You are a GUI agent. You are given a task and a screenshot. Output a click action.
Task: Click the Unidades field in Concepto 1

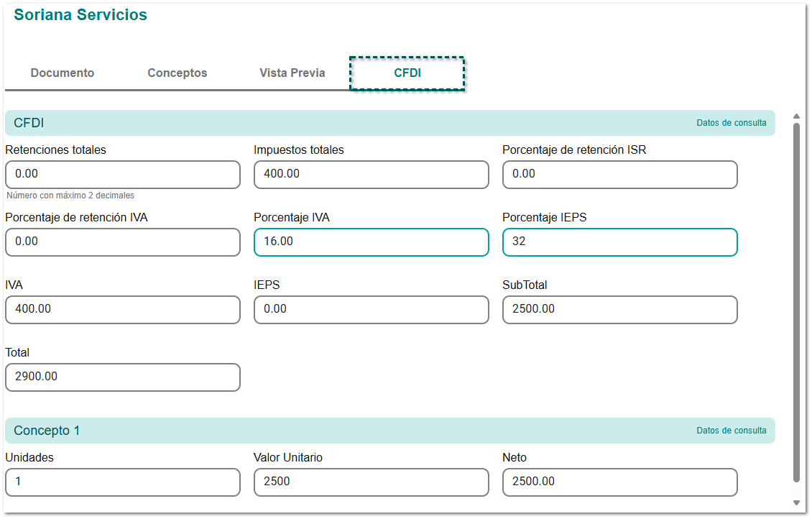pyautogui.click(x=122, y=482)
